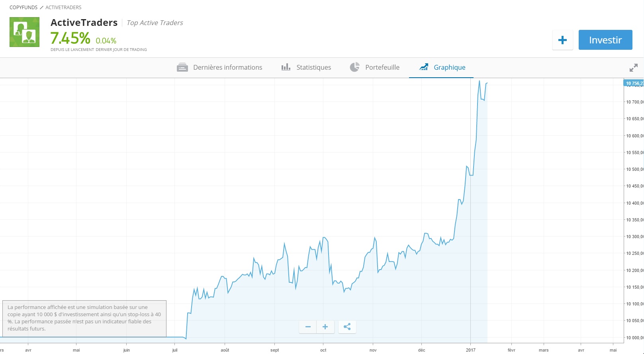Image resolution: width=644 pixels, height=354 pixels.
Task: Select the Portefeuille tab
Action: 382,67
